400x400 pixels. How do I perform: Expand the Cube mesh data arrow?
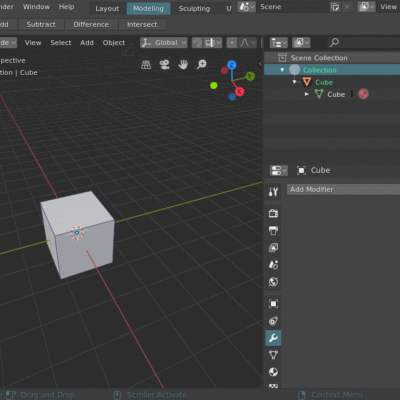click(307, 94)
